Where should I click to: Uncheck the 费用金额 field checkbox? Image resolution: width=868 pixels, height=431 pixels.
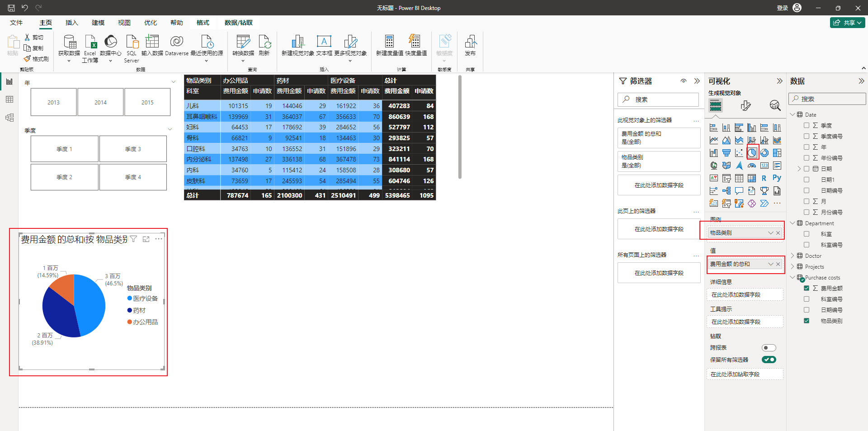tap(807, 288)
